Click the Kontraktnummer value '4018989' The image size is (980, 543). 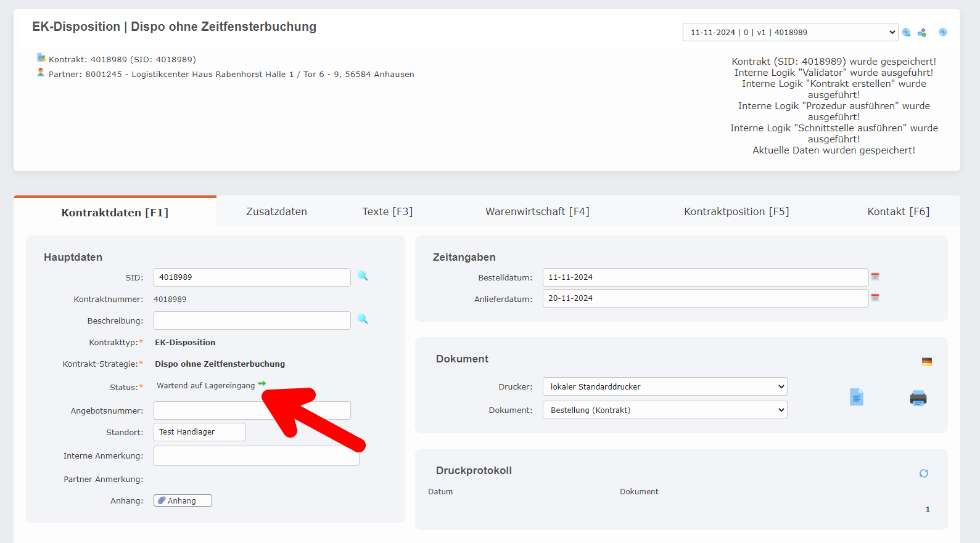pos(170,299)
